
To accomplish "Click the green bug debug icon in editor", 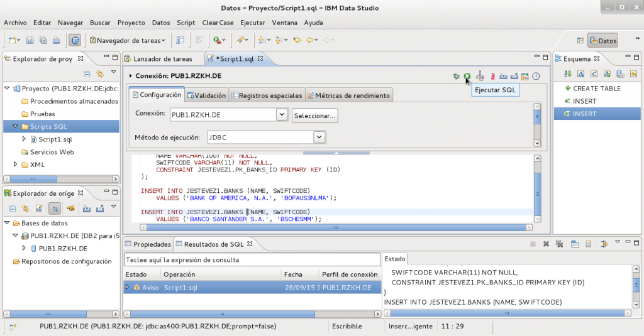I will coord(456,76).
